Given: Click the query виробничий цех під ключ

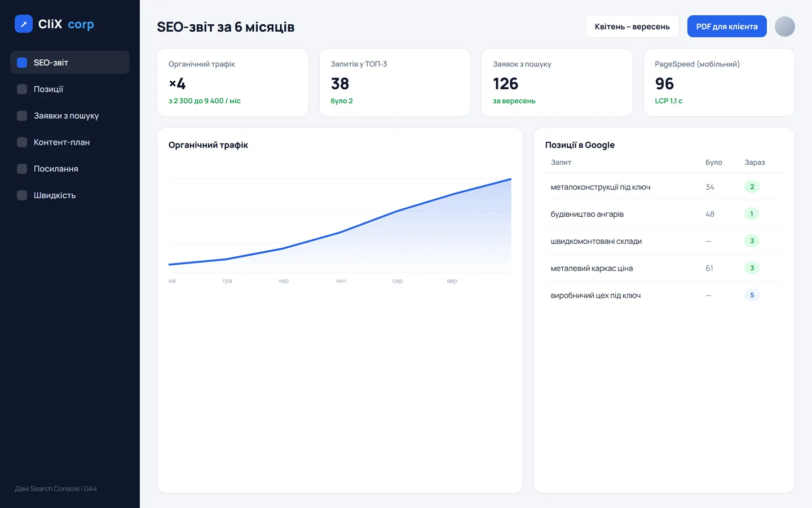Looking at the screenshot, I should tap(595, 295).
